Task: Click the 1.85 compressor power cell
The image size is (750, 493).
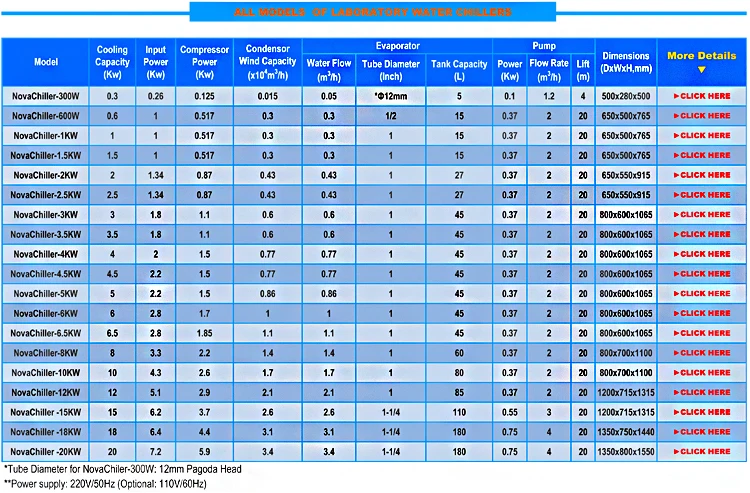Action: (x=204, y=333)
